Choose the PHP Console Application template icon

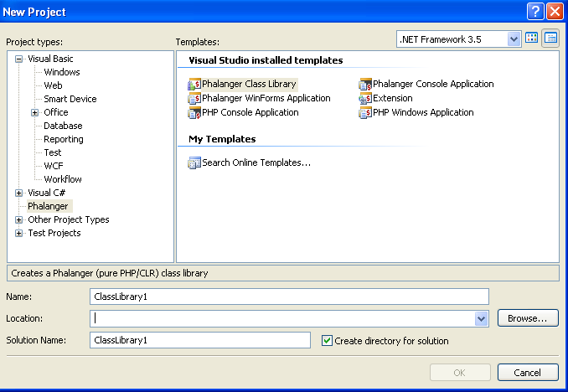point(194,112)
